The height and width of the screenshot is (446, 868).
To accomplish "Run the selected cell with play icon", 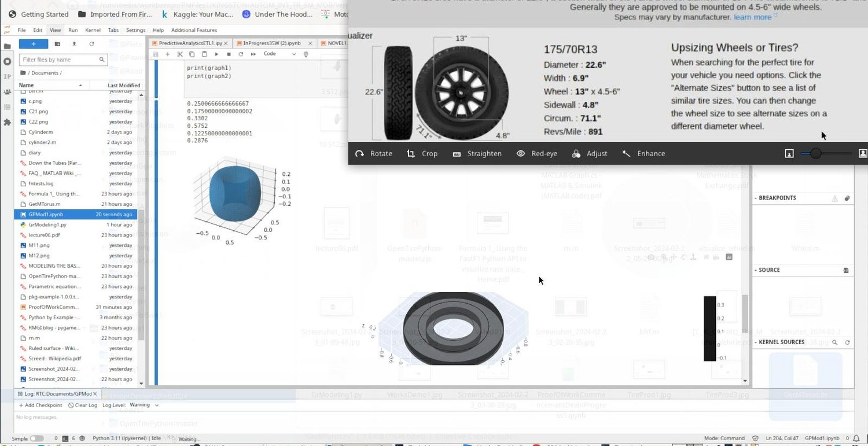I will [216, 54].
